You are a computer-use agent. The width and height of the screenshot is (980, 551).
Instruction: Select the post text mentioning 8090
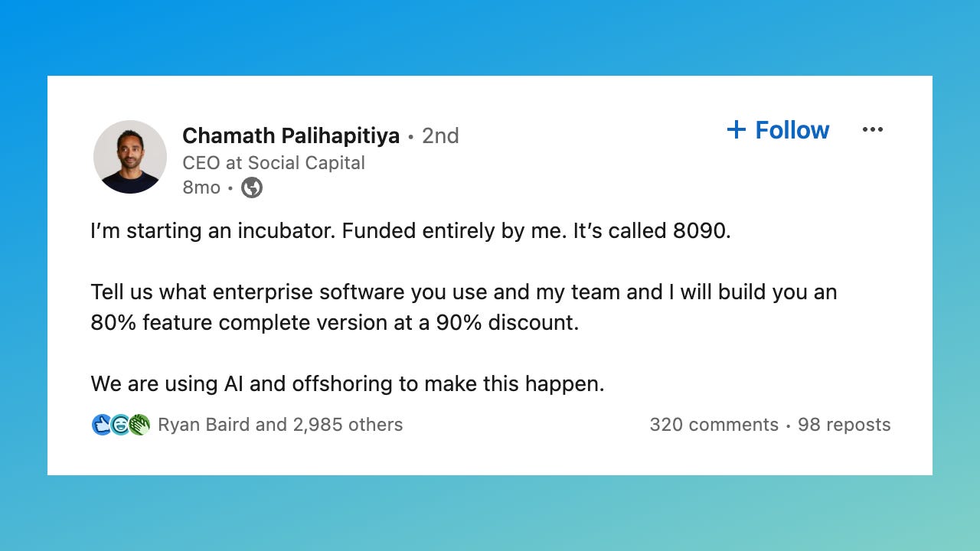tap(410, 230)
